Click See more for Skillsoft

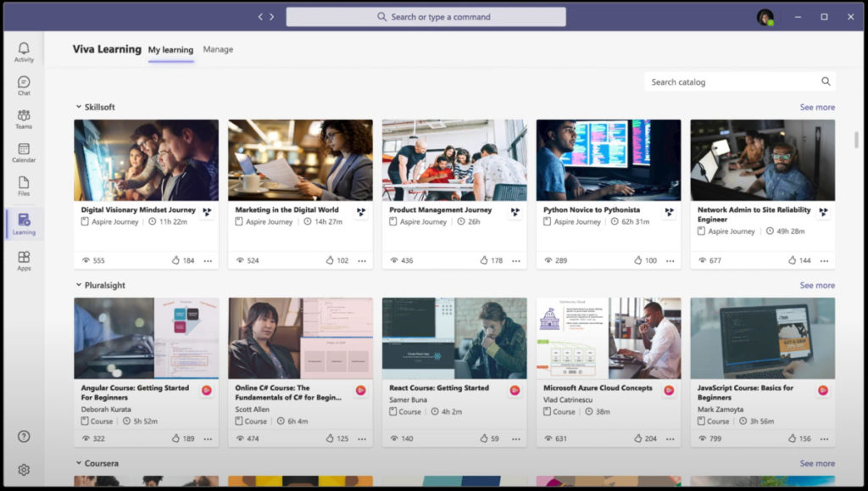(817, 108)
